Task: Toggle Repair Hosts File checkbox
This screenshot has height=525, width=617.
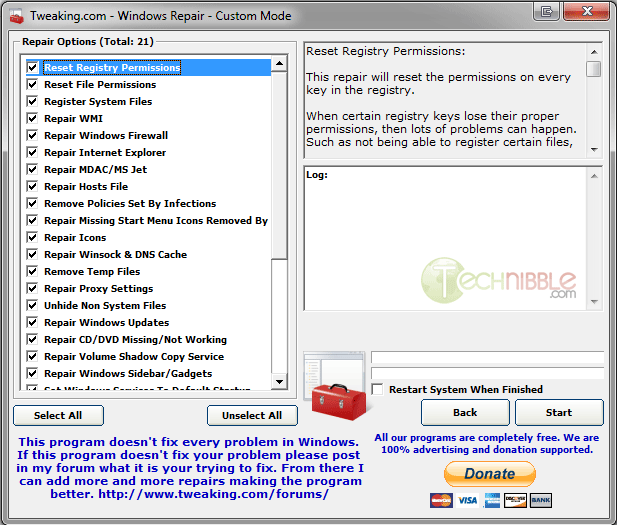Action: [x=32, y=186]
